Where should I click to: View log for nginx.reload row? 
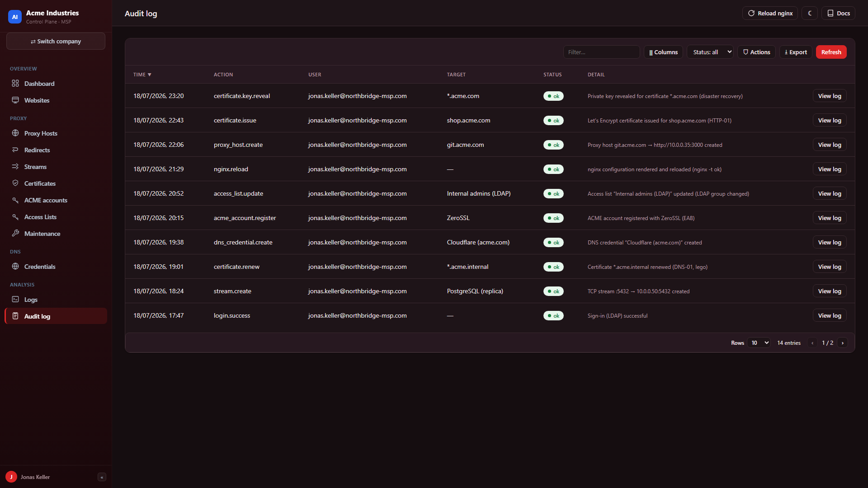click(x=829, y=169)
